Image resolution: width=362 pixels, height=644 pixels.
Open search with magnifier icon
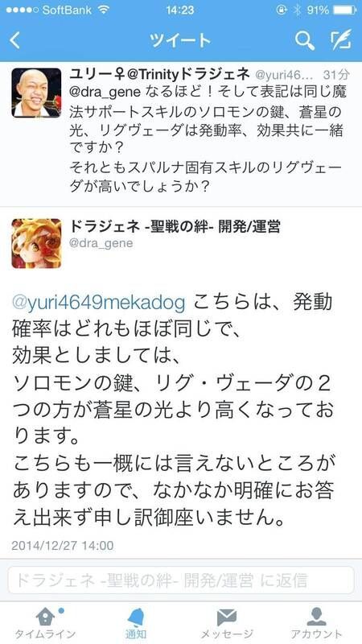coord(305,41)
